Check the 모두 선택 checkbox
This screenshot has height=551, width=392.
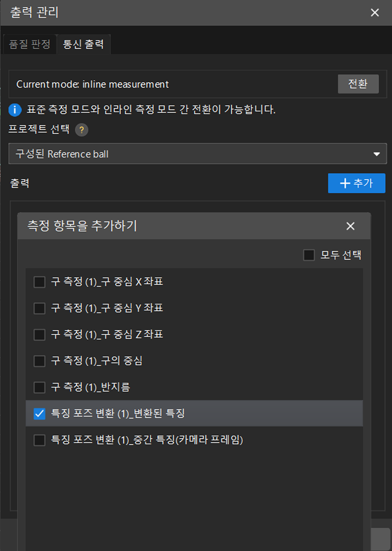coord(309,255)
